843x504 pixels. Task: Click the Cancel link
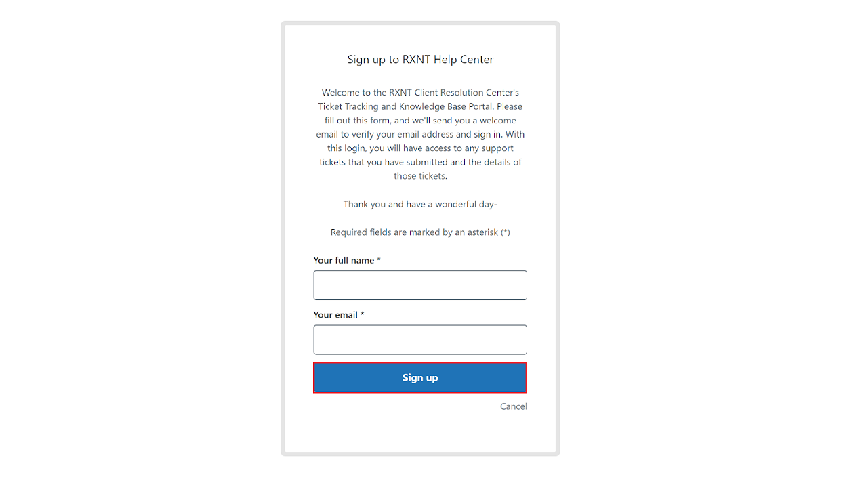click(513, 406)
